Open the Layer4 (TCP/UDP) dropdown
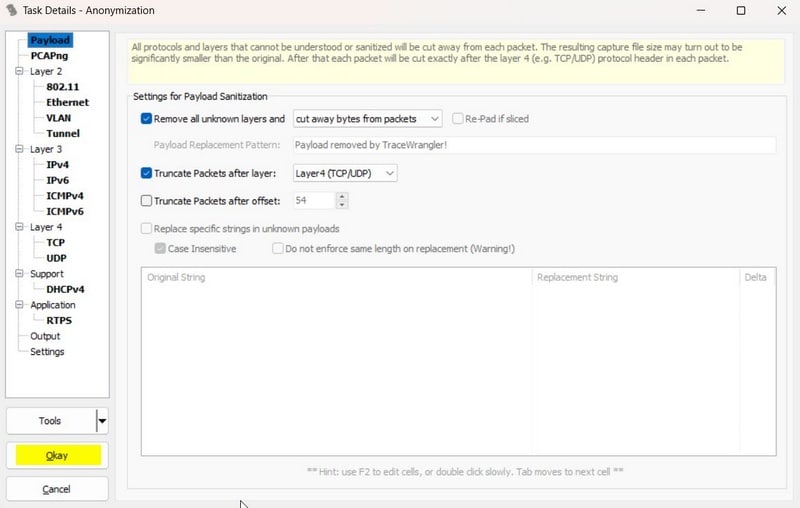 345,173
